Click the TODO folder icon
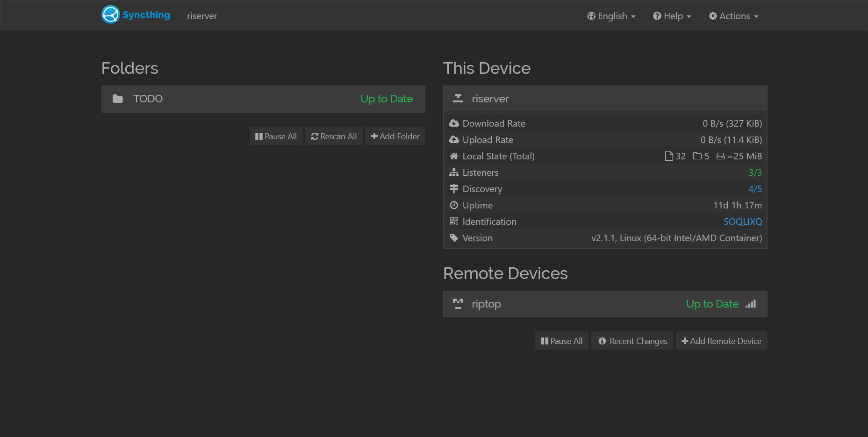This screenshot has width=868, height=437. coord(118,99)
